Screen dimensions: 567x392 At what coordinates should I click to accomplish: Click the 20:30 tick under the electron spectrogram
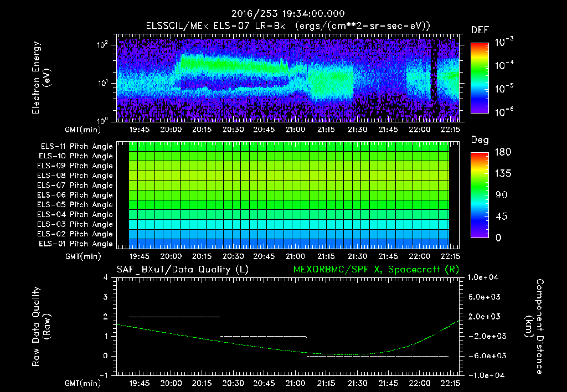pos(233,130)
